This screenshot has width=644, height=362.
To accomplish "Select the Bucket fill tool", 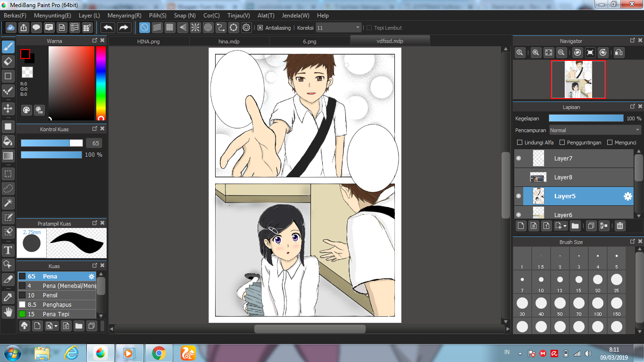I will click(x=8, y=141).
